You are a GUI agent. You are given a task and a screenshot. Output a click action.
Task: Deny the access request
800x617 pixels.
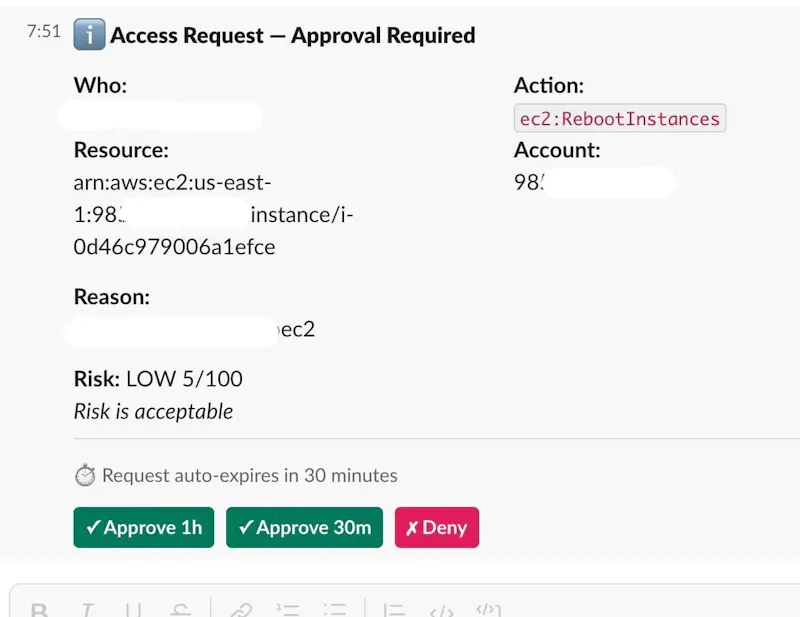coord(437,527)
